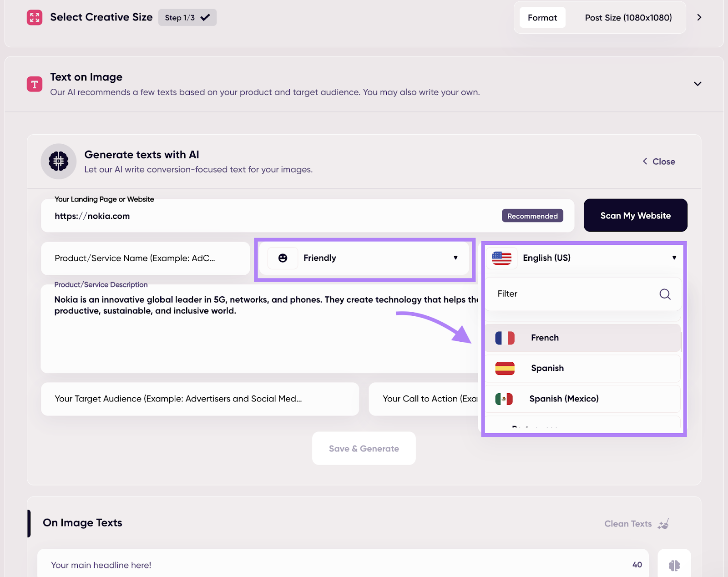
Task: Close the Generate texts with AI panel
Action: tap(658, 162)
